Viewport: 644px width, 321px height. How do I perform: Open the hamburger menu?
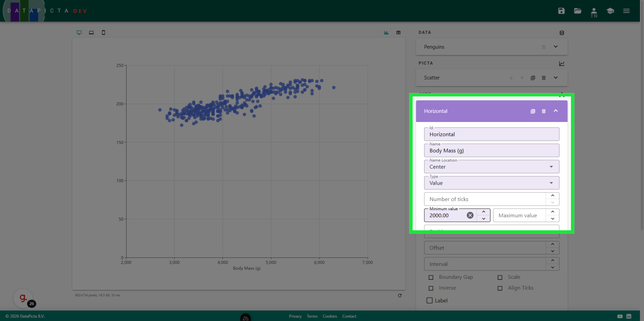pos(626,11)
